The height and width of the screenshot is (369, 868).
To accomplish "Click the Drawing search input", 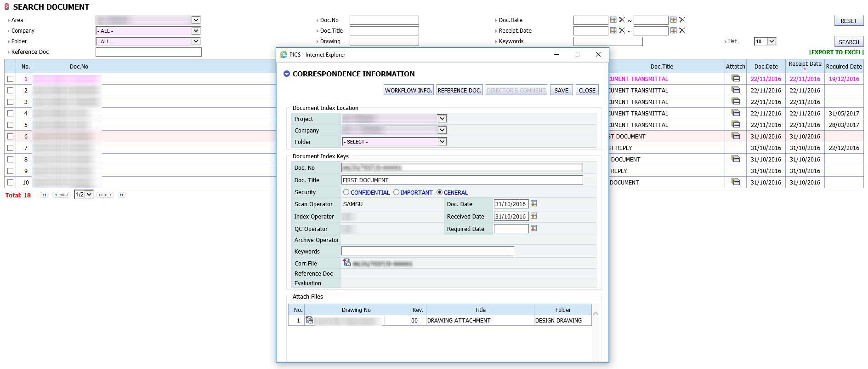I will [x=384, y=41].
